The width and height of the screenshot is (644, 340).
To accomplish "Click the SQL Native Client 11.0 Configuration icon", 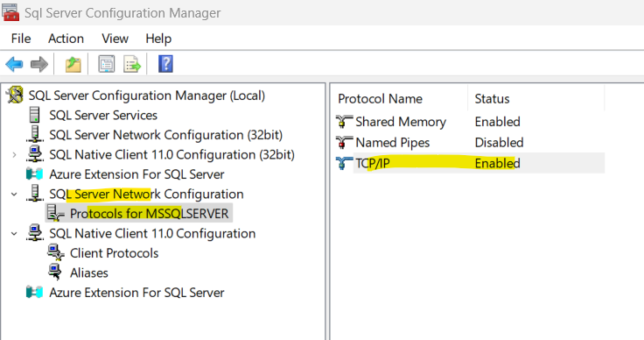I will [x=35, y=233].
